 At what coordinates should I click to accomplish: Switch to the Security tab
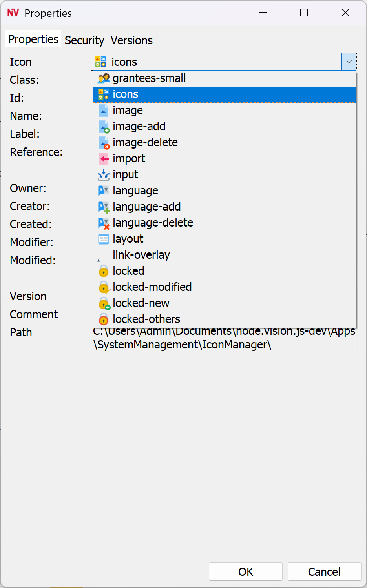pos(84,40)
